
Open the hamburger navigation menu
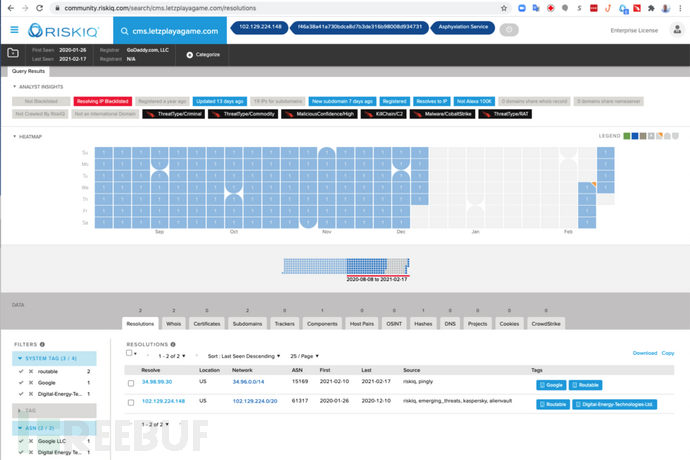coord(15,30)
